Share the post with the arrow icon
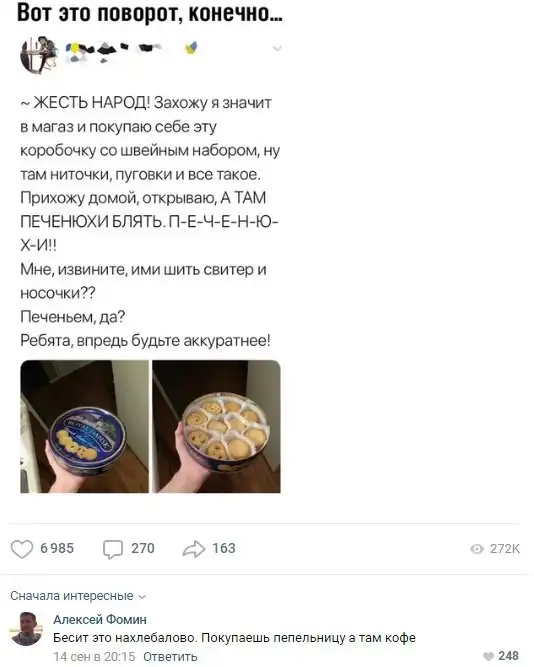534x667 pixels. click(x=194, y=549)
